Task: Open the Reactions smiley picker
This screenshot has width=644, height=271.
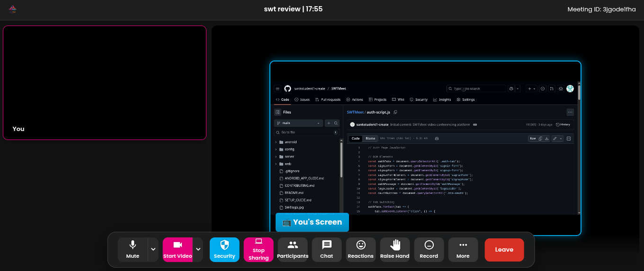Action: 361,249
